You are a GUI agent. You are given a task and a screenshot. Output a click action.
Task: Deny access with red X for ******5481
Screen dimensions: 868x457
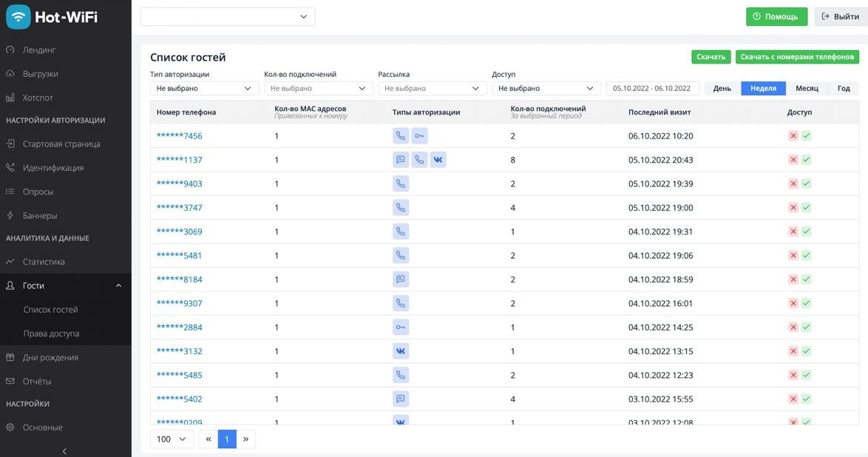tap(793, 255)
